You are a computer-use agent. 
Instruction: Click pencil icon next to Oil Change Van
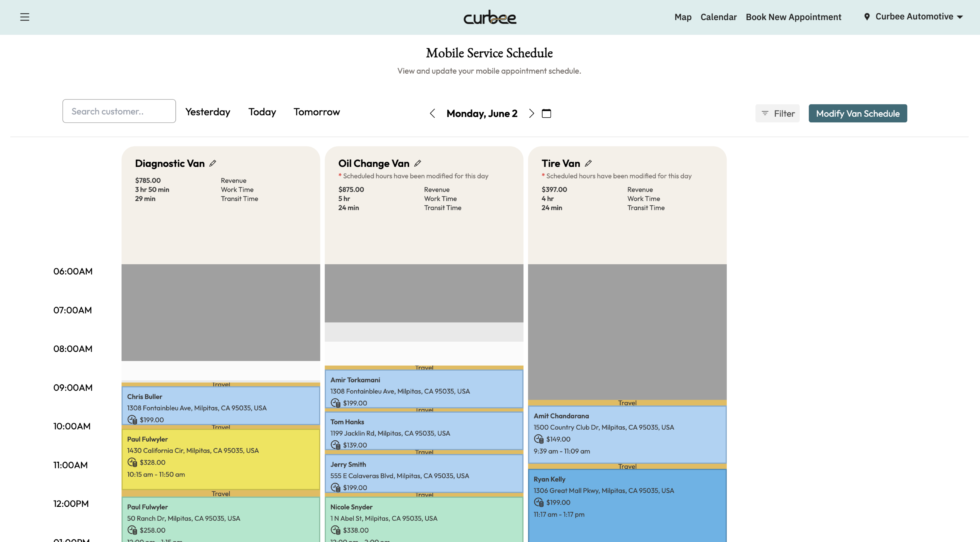(x=418, y=164)
